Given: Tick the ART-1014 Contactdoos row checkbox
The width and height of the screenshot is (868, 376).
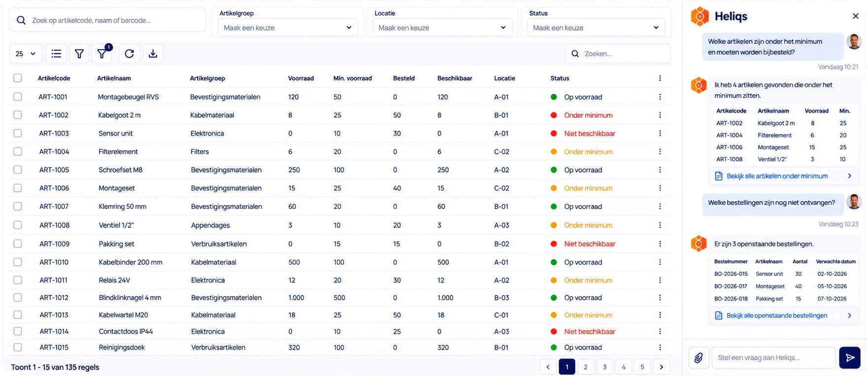Looking at the screenshot, I should coord(18,331).
